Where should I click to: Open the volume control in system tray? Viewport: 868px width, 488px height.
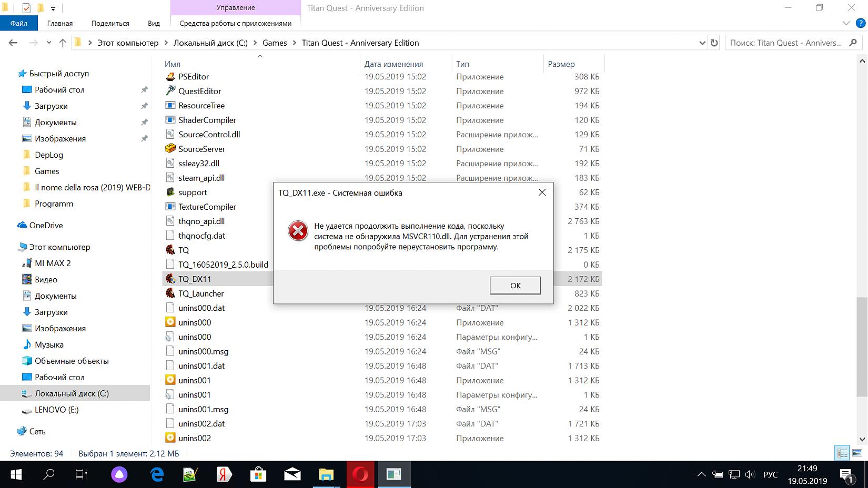(750, 475)
